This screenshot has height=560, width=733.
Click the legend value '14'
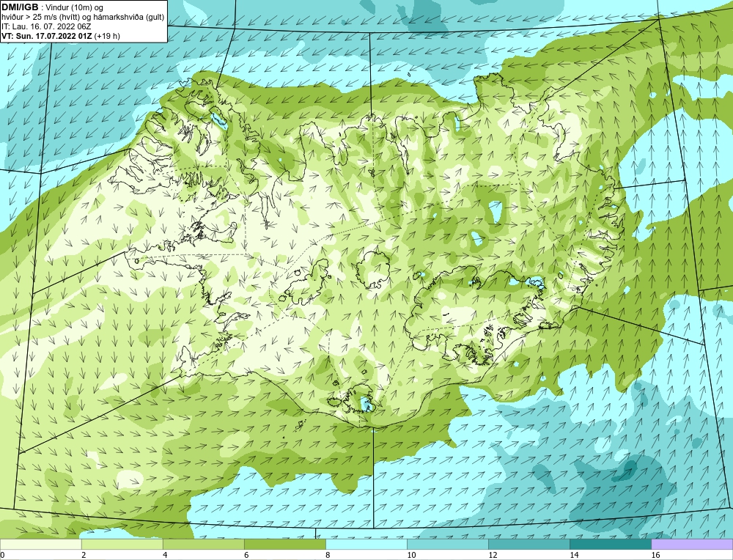pos(574,555)
